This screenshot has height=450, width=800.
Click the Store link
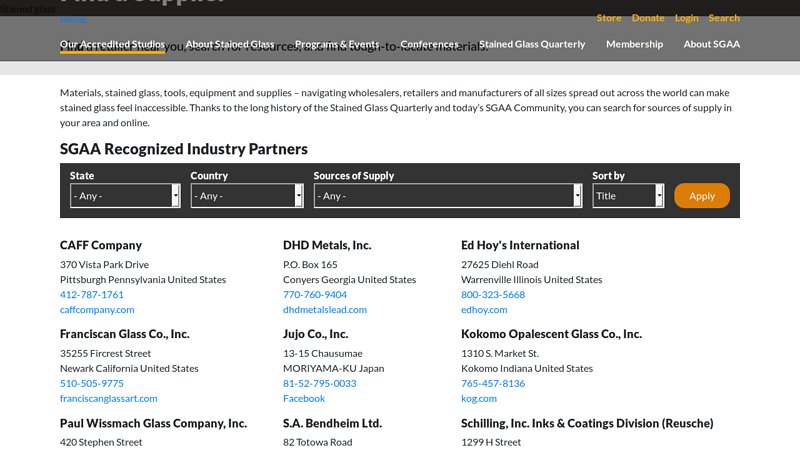[x=609, y=18]
